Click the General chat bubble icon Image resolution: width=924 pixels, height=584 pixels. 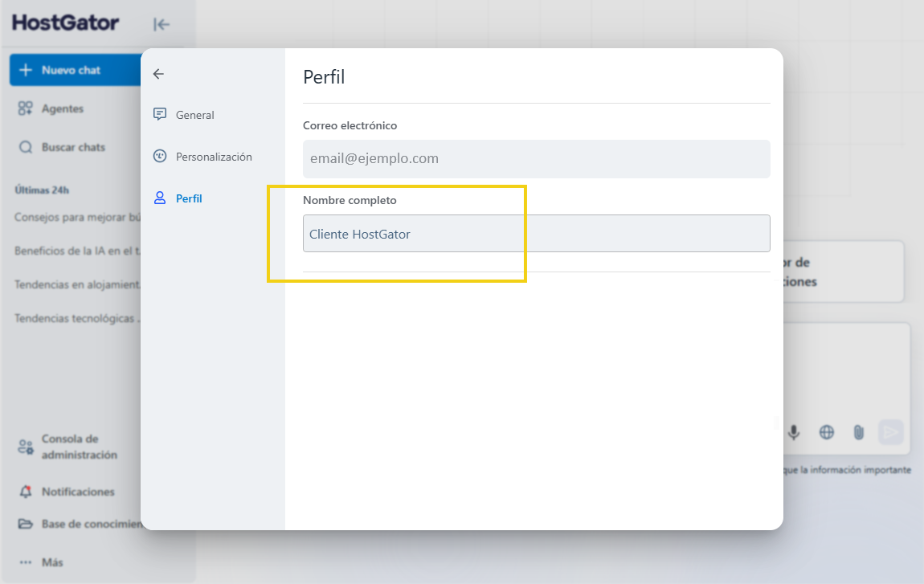tap(160, 114)
